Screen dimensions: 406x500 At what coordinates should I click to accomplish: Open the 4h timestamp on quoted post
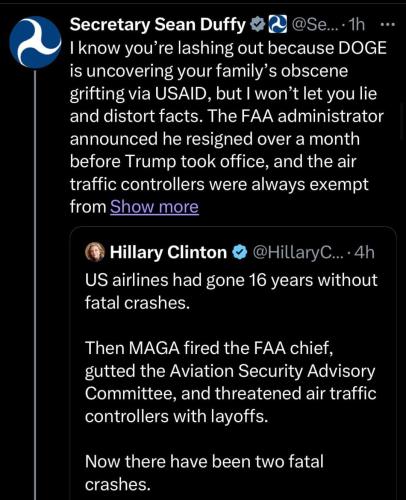pos(363,253)
